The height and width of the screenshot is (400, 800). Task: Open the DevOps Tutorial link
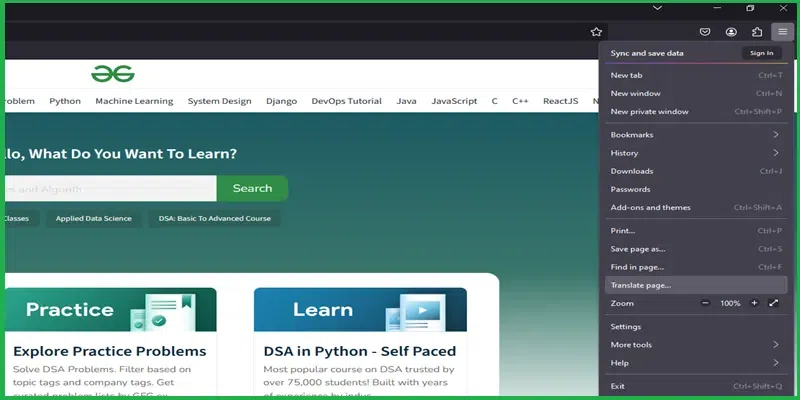coord(346,101)
